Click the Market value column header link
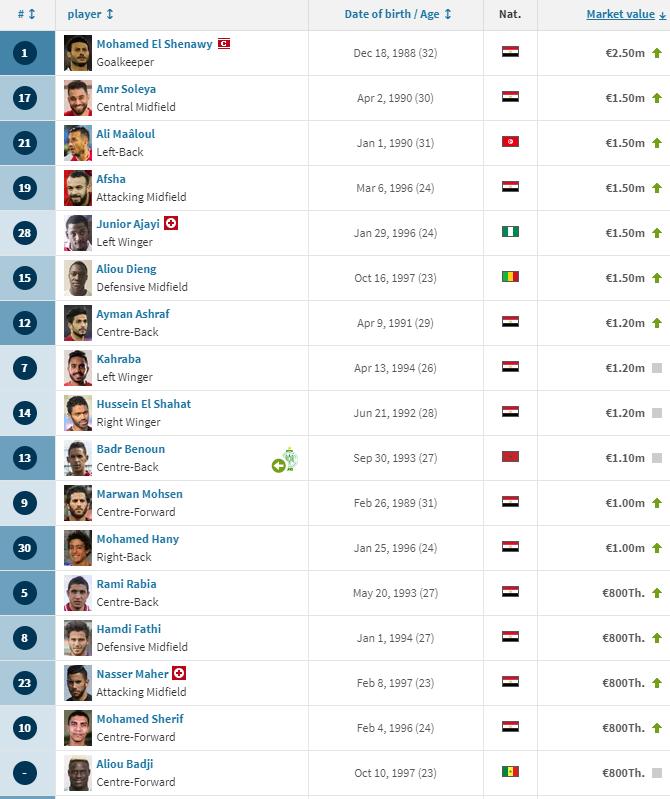Image resolution: width=670 pixels, height=799 pixels. pos(620,15)
